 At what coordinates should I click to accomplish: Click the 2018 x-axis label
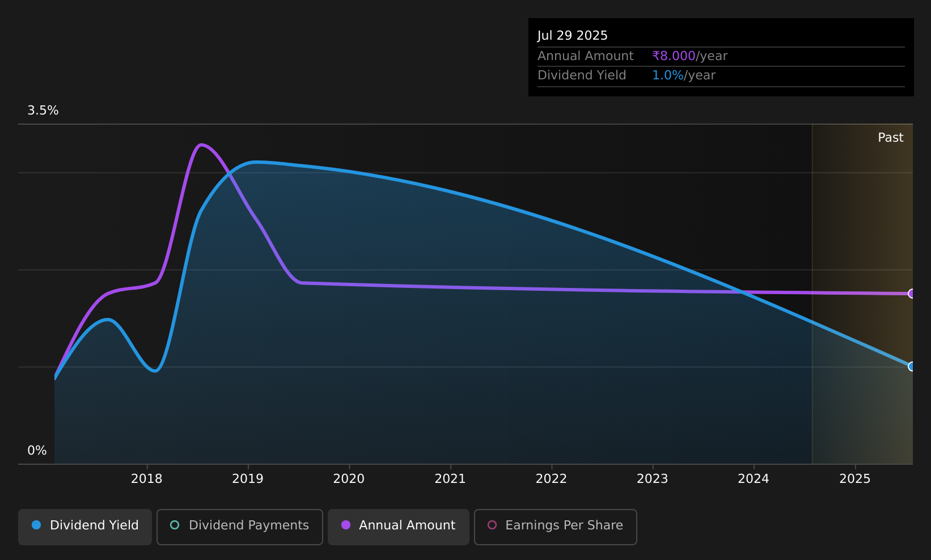tap(147, 479)
